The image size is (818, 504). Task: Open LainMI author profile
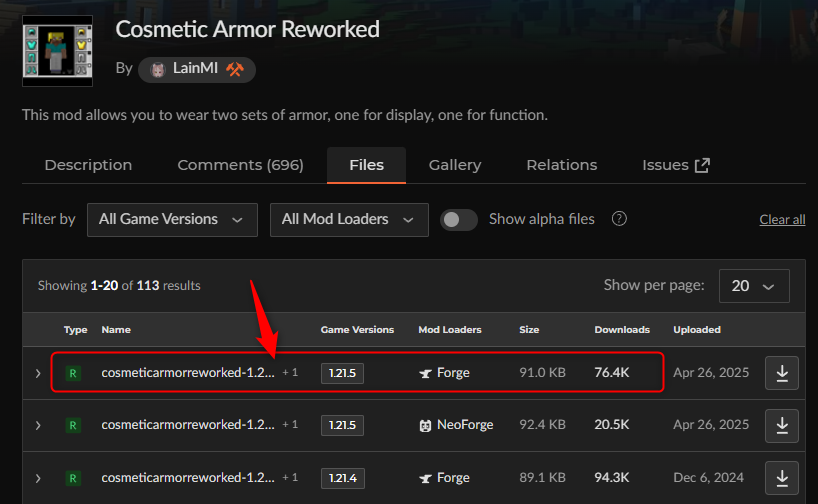point(197,69)
